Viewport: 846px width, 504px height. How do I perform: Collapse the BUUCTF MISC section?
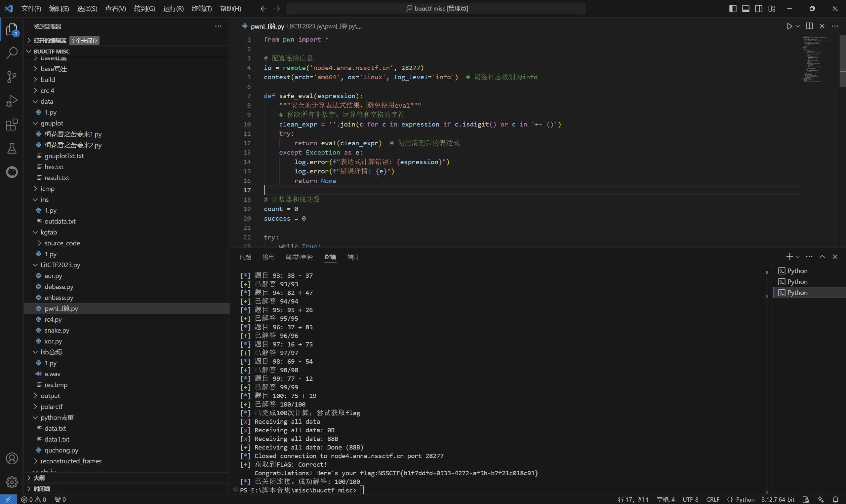pyautogui.click(x=127, y=51)
